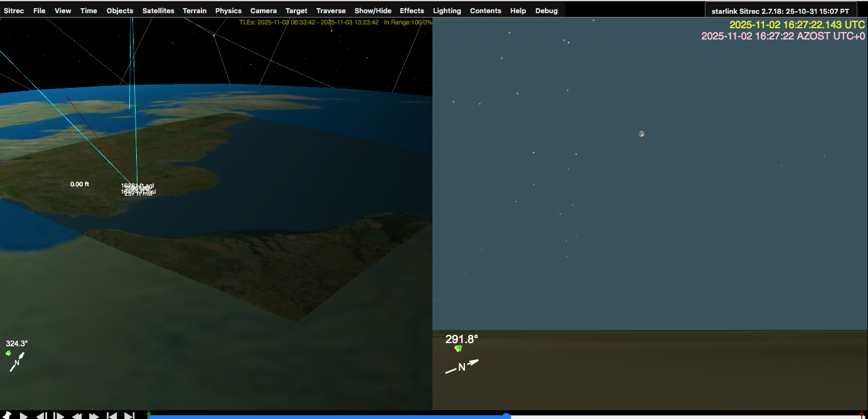Screen dimensions: 868x419
Task: Jump to the last frame
Action: pyautogui.click(x=129, y=415)
